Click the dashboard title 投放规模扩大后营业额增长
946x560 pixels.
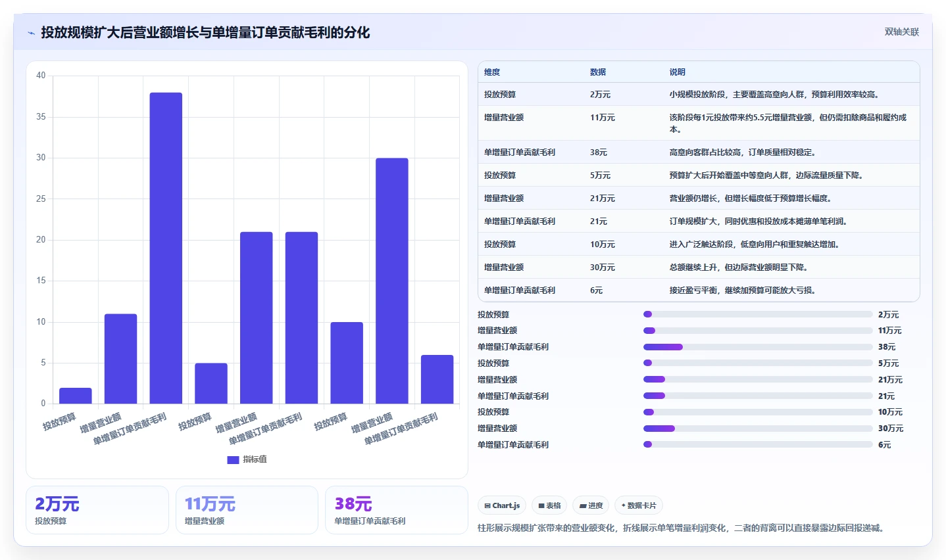tap(205, 33)
